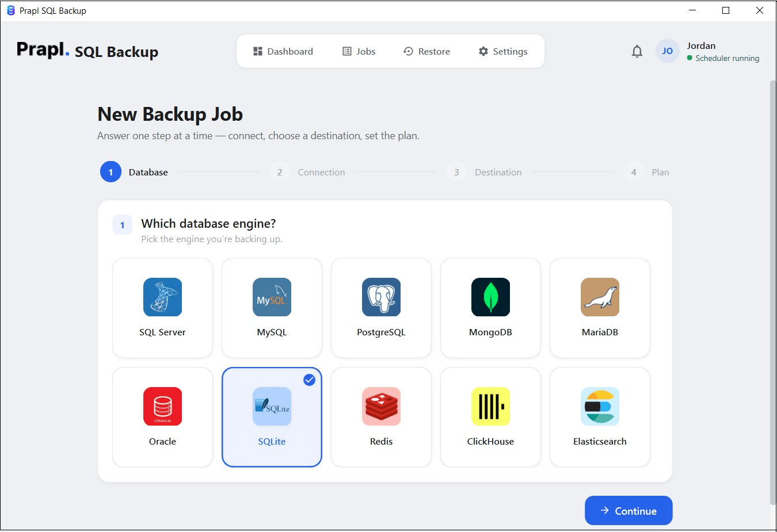Image resolution: width=777 pixels, height=532 pixels.
Task: Click step 1 Database circle
Action: tap(111, 172)
